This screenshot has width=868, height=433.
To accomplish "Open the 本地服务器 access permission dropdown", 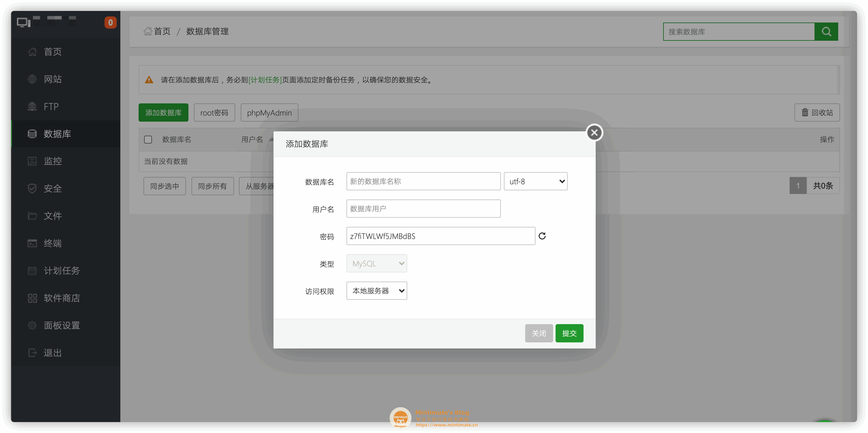I will (377, 291).
